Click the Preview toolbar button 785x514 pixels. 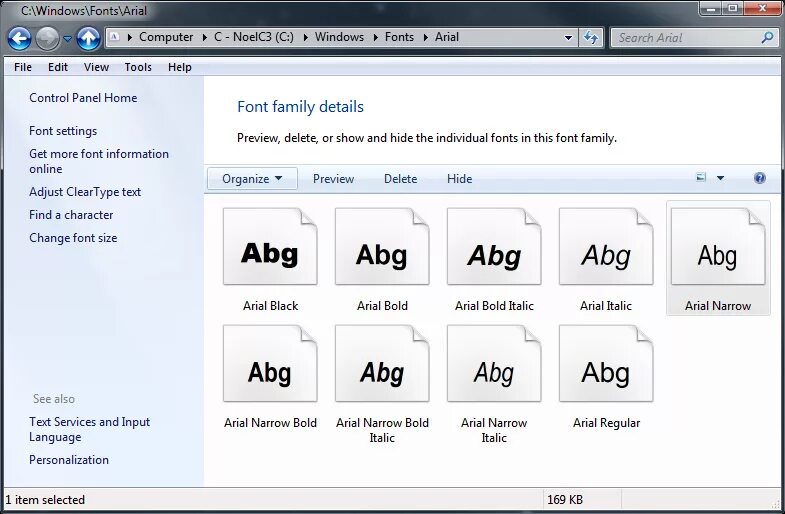tap(333, 179)
